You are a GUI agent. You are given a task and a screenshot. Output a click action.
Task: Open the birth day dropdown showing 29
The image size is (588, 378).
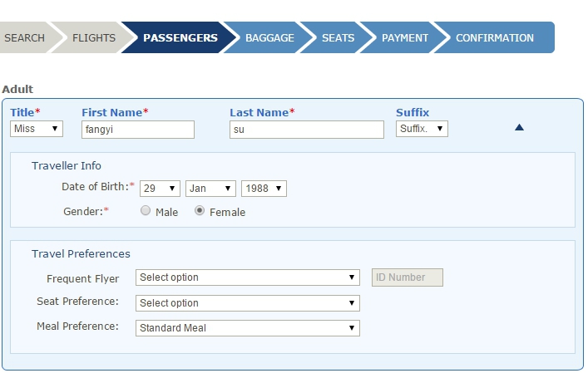tap(160, 189)
